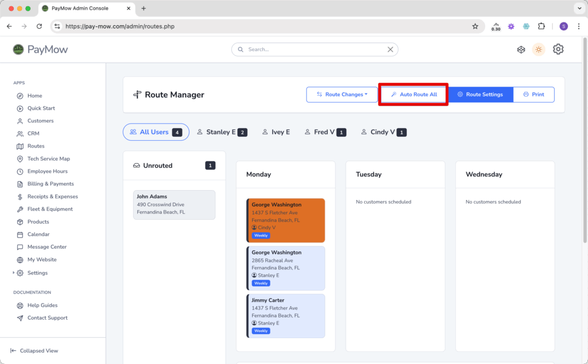Open Tech Service Map
The width and height of the screenshot is (588, 364).
coord(48,158)
